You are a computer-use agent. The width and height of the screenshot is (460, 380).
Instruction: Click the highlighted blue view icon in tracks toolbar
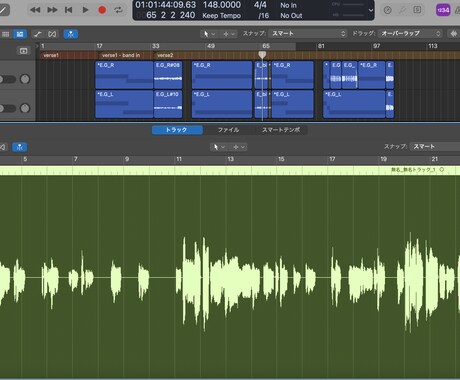click(x=20, y=34)
